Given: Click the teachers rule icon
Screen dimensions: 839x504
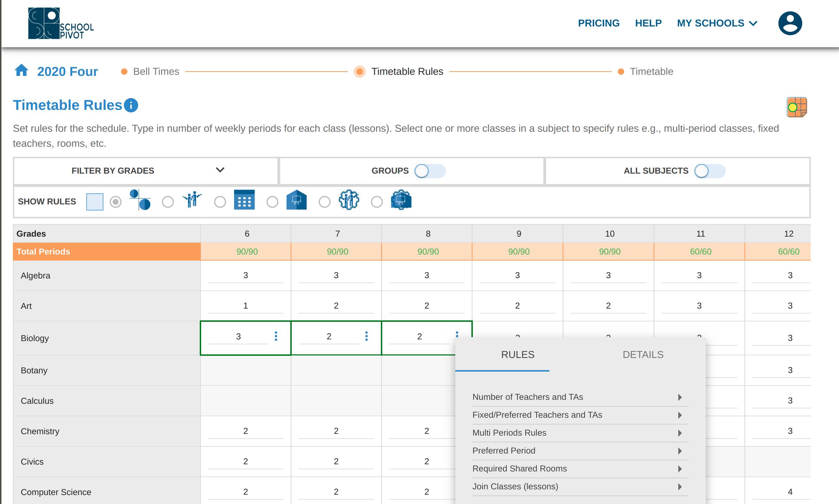Looking at the screenshot, I should [192, 200].
